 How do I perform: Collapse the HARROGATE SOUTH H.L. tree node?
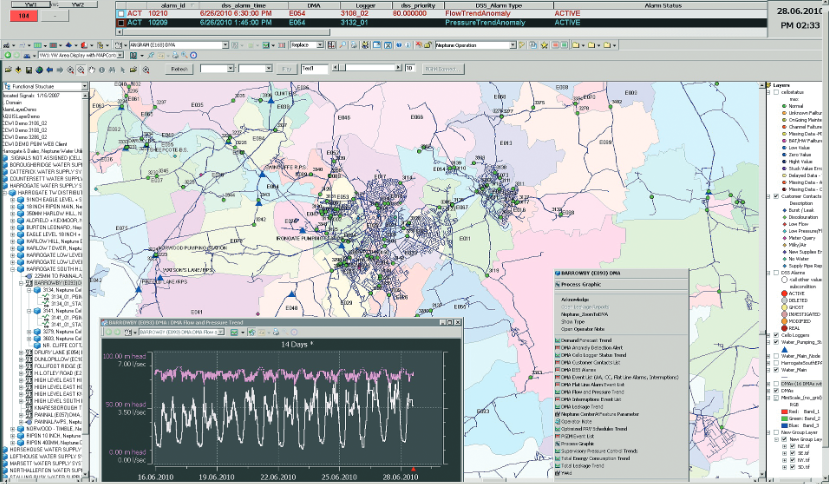pyautogui.click(x=13, y=269)
